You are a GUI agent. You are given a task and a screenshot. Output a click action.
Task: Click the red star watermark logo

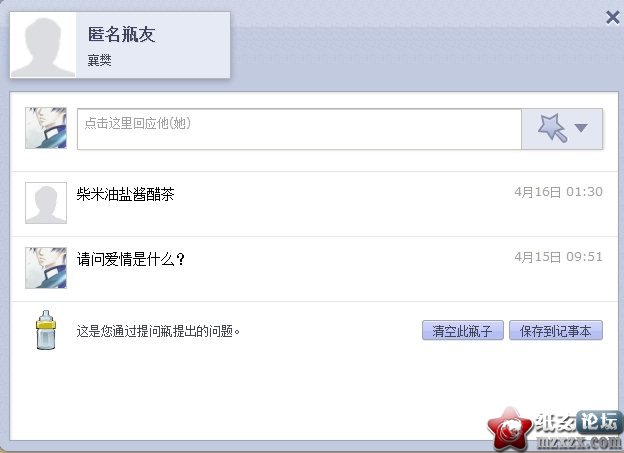coord(510,429)
